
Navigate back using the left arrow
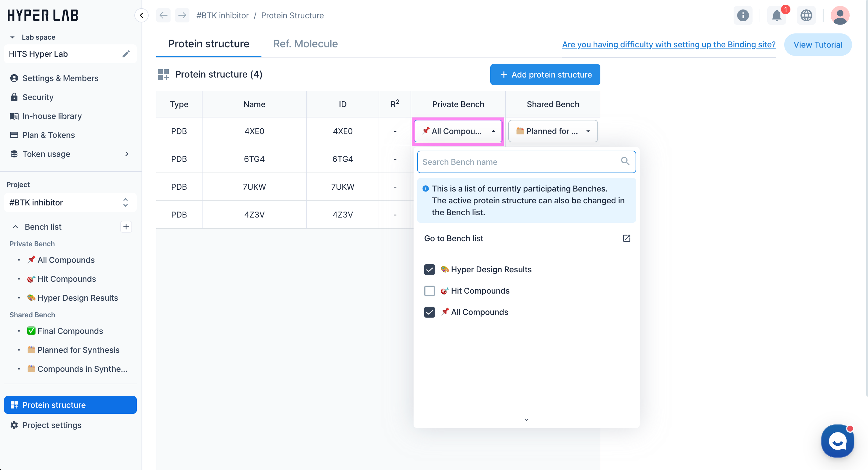point(163,15)
